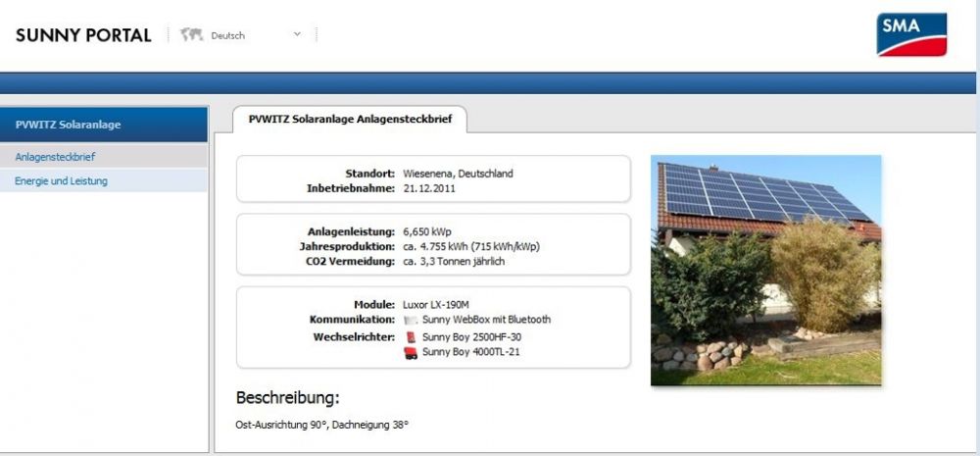Screen dimensions: 980x456
Task: Click the Anlagenleistung label
Action: coord(351,231)
